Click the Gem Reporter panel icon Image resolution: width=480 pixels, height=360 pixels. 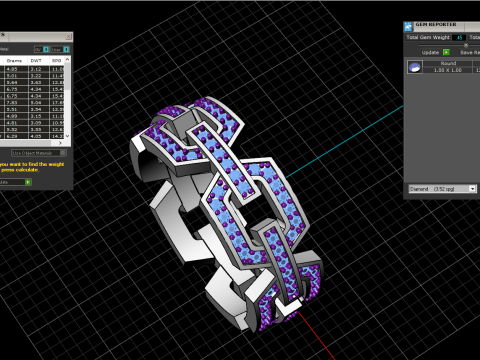[408, 26]
